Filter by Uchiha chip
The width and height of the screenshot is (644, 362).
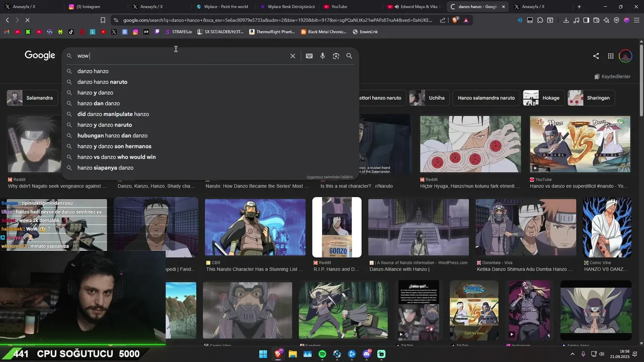coord(429,98)
